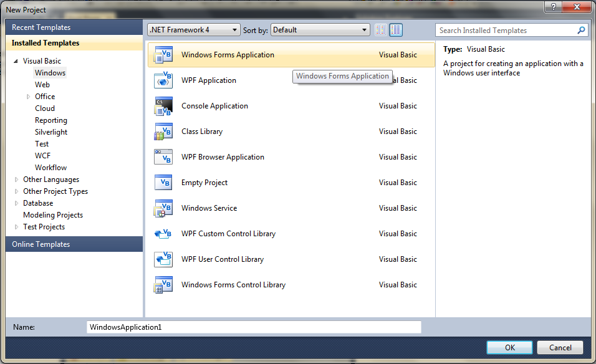The height and width of the screenshot is (364, 596).
Task: Select the Class Library template name
Action: tap(202, 132)
